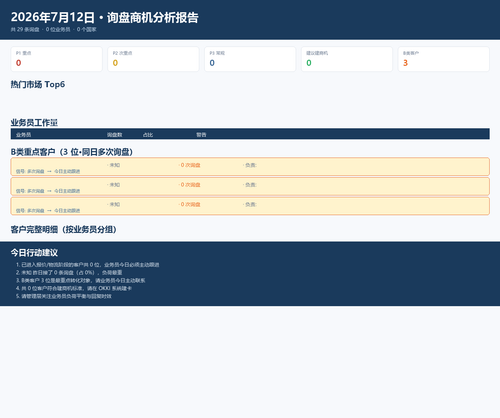Click the '占比' column header
The width and height of the screenshot is (500, 418).
coord(148,135)
